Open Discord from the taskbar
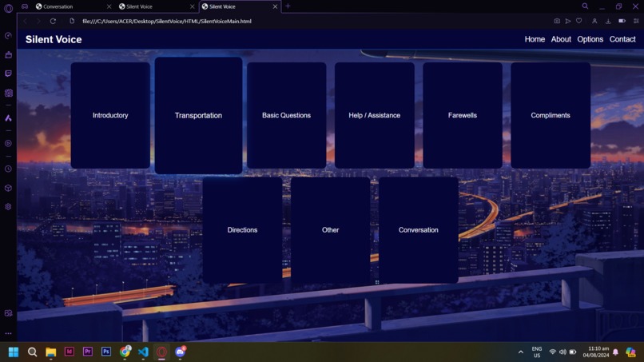644x362 pixels. (181, 352)
